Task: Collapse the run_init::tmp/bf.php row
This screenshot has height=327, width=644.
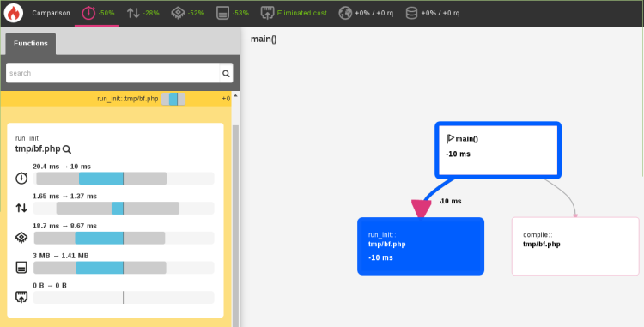Action: pyautogui.click(x=116, y=99)
